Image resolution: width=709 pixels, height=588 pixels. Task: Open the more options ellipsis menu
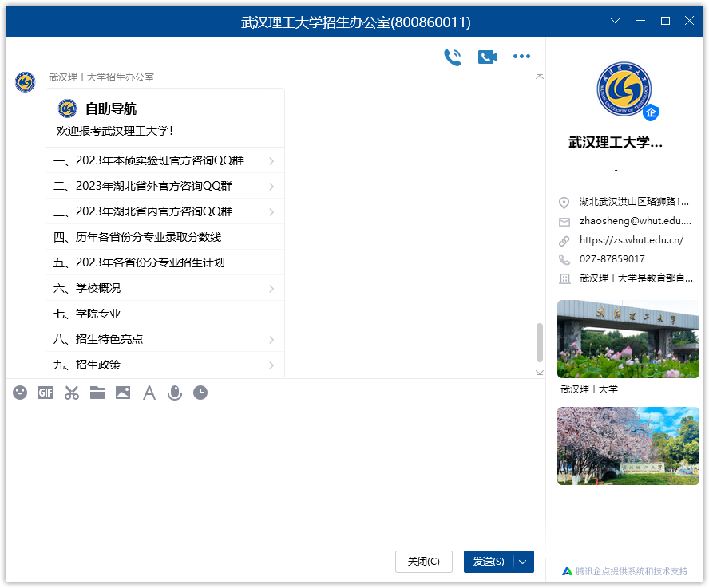point(521,57)
